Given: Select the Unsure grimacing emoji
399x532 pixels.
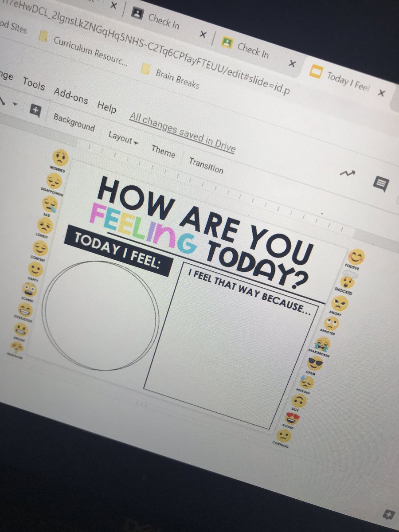Looking at the screenshot, I should point(21,330).
